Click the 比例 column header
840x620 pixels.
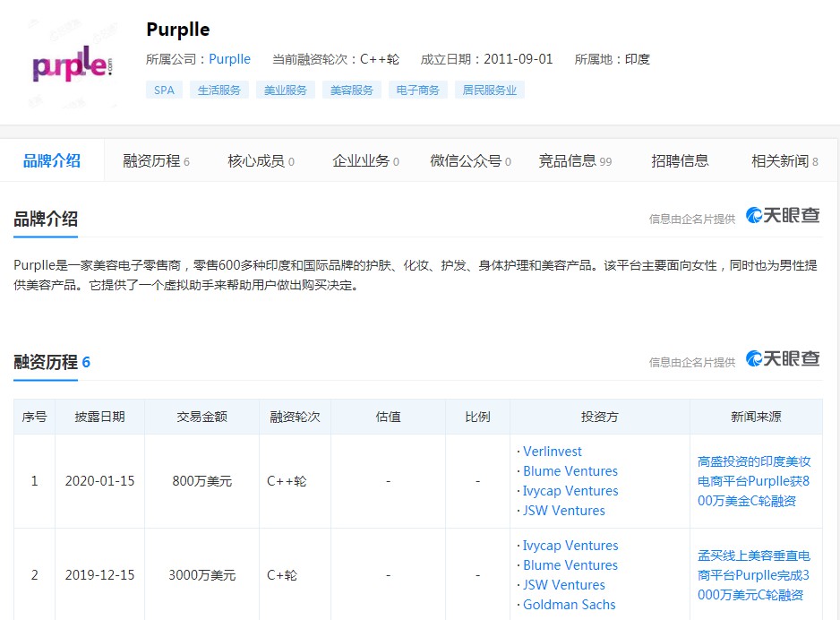477,417
